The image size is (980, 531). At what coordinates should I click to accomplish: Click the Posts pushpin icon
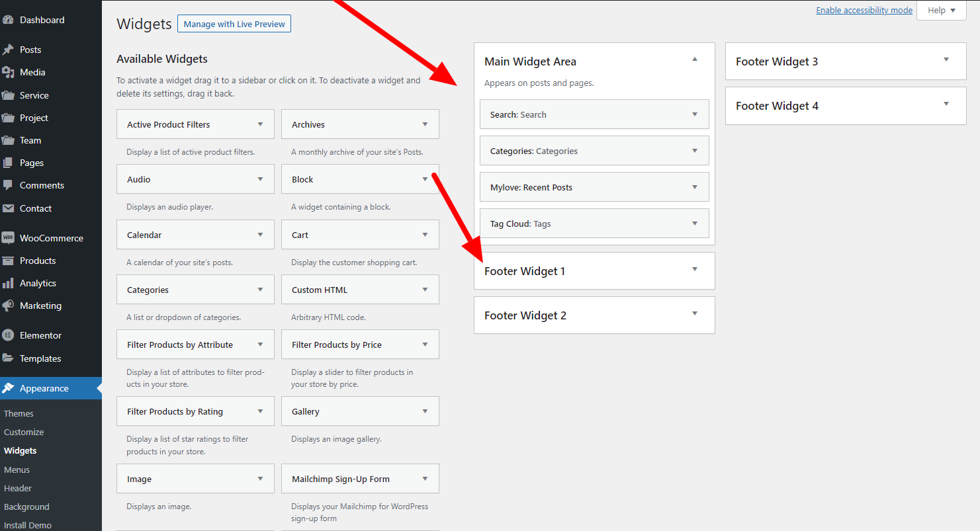[x=8, y=50]
